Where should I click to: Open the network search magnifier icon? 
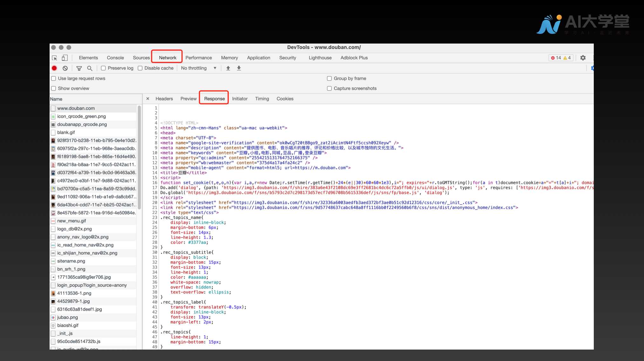(90, 68)
